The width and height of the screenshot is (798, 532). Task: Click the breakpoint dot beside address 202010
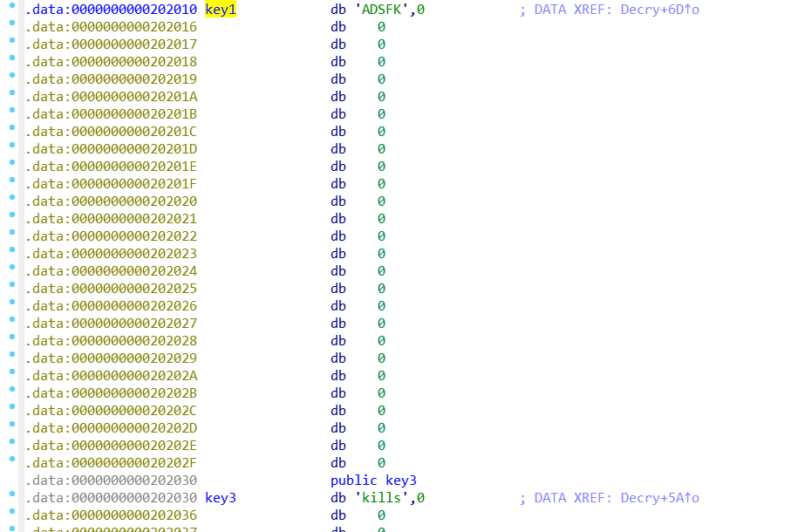(x=12, y=5)
